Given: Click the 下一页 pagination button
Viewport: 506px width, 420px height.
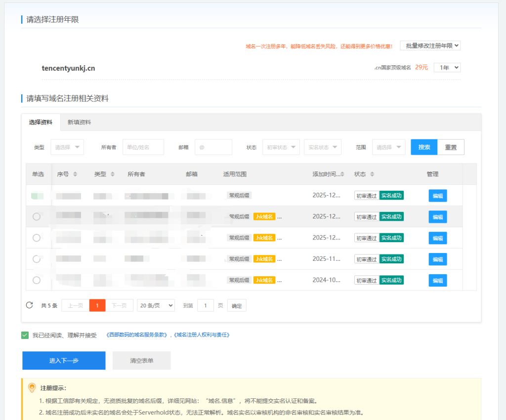Looking at the screenshot, I should point(119,305).
